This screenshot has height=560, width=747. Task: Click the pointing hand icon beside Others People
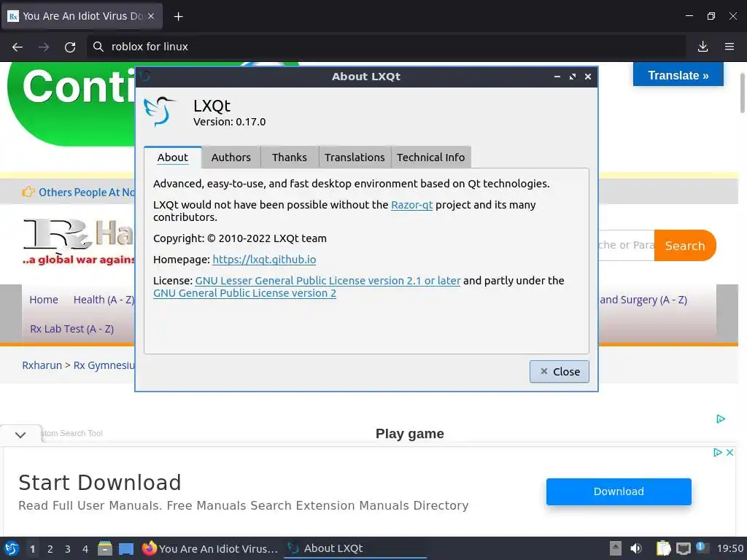coord(28,192)
